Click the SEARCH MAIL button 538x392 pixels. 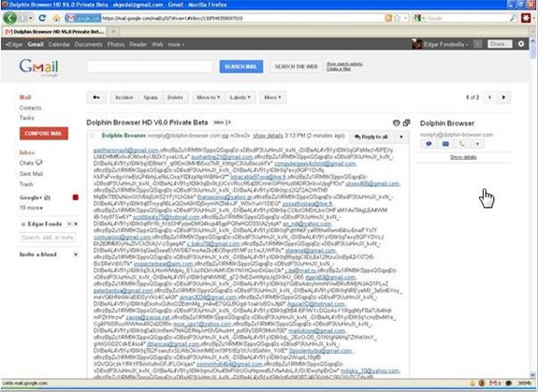pos(240,66)
